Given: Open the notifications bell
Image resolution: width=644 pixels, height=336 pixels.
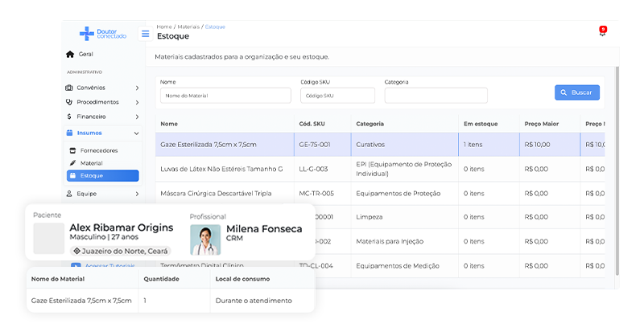Looking at the screenshot, I should point(602,31).
